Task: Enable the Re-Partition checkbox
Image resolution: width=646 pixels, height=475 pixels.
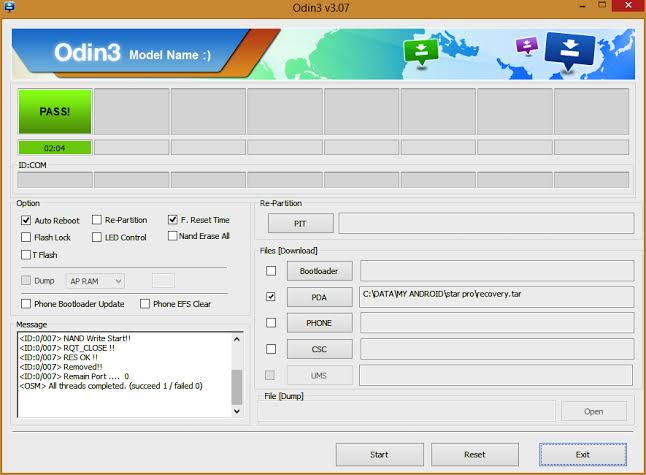Action: coord(97,220)
